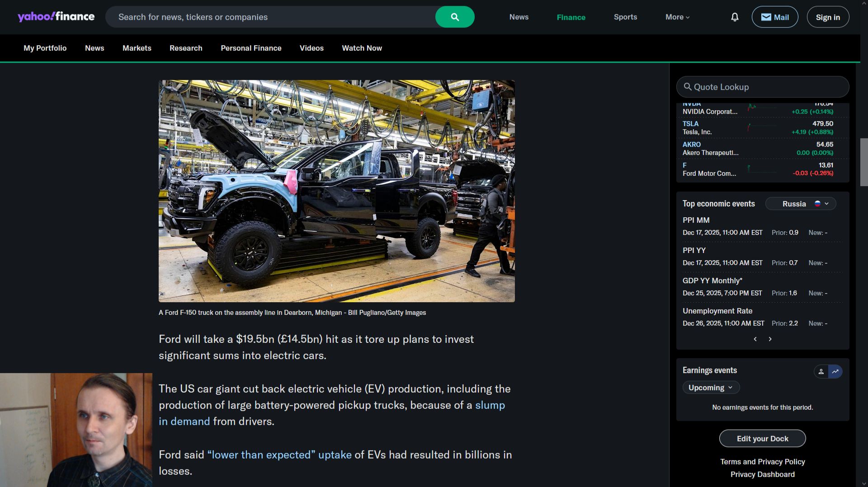The image size is (868, 487).
Task: Select Finance in the top header
Action: (571, 17)
